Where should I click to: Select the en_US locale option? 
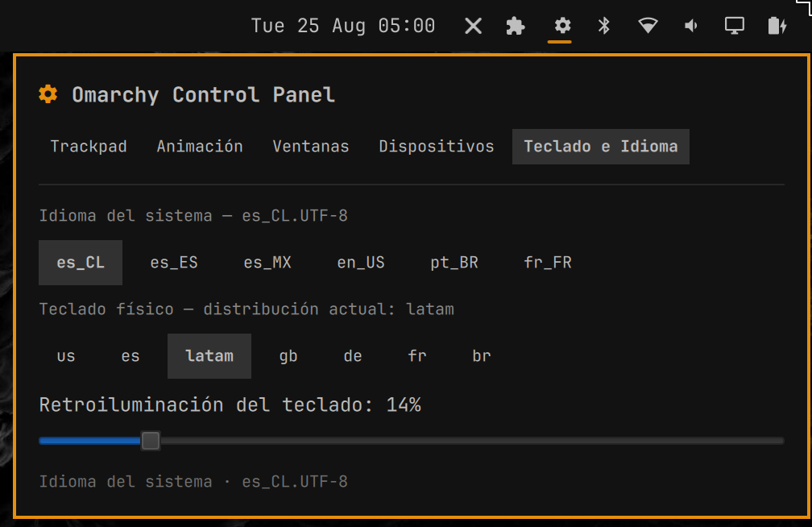click(x=361, y=263)
